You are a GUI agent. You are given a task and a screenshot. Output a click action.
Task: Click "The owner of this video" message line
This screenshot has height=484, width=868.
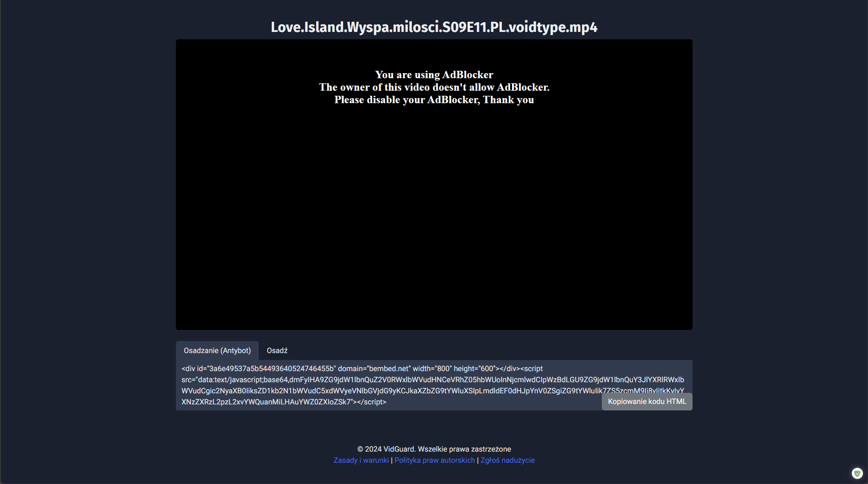click(x=434, y=87)
